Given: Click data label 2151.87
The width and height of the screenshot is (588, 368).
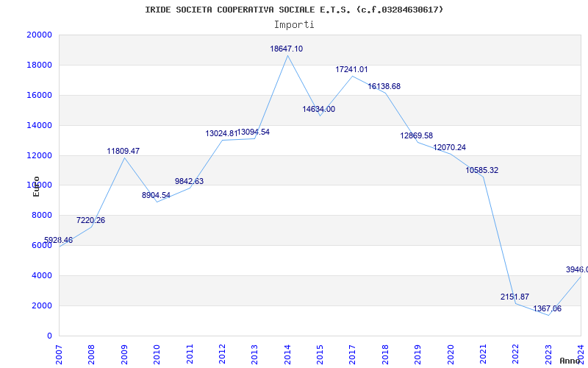Looking at the screenshot, I should point(515,297).
